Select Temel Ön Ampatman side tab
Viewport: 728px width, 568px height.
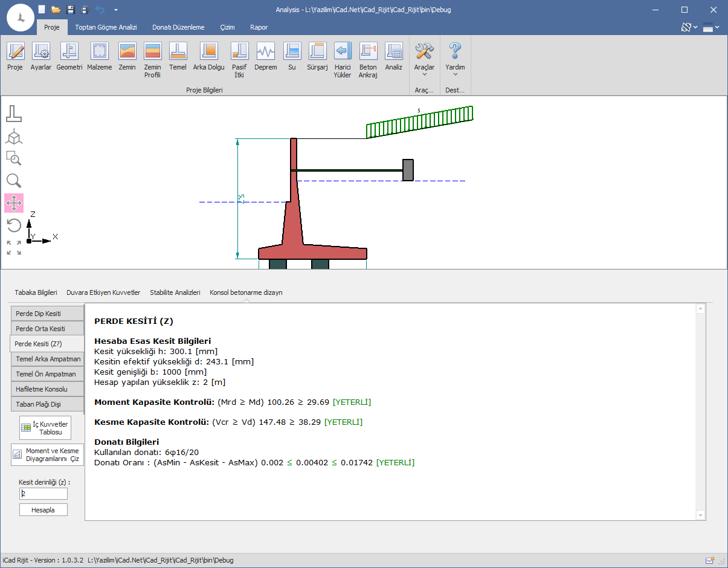[x=47, y=374]
